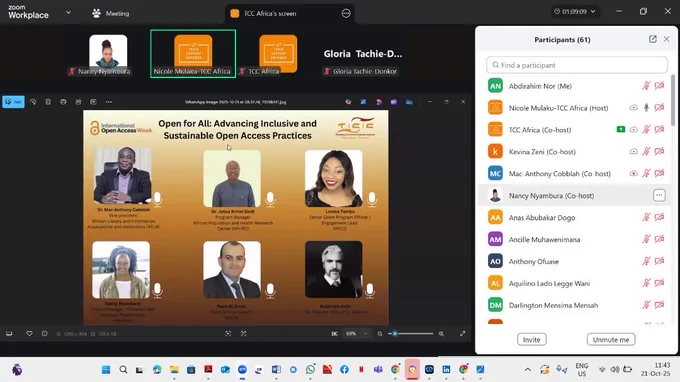Click the actual size icon in Photos
680x382 pixels.
click(244, 333)
